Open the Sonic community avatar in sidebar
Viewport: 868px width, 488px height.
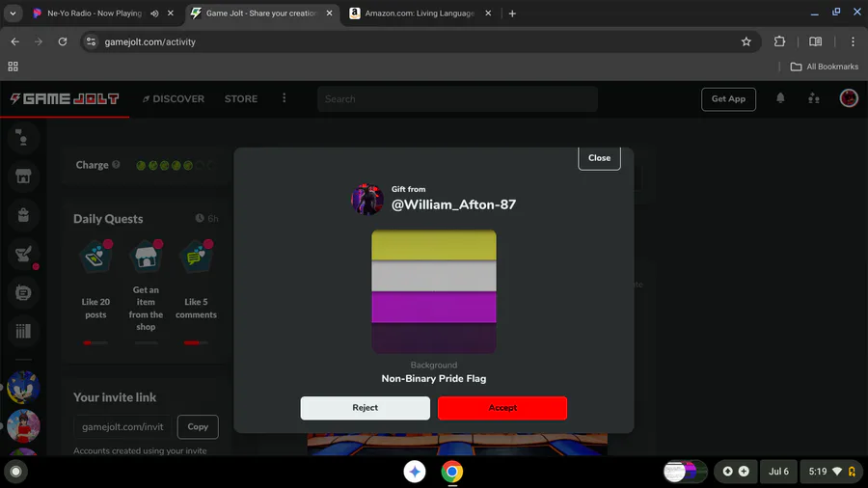[x=23, y=387]
